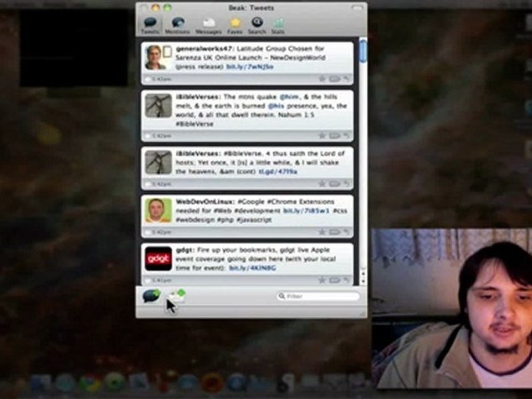Star the iBibleVerses 'Lord of hosts' tweet
The height and width of the screenshot is (399, 532).
tap(322, 184)
